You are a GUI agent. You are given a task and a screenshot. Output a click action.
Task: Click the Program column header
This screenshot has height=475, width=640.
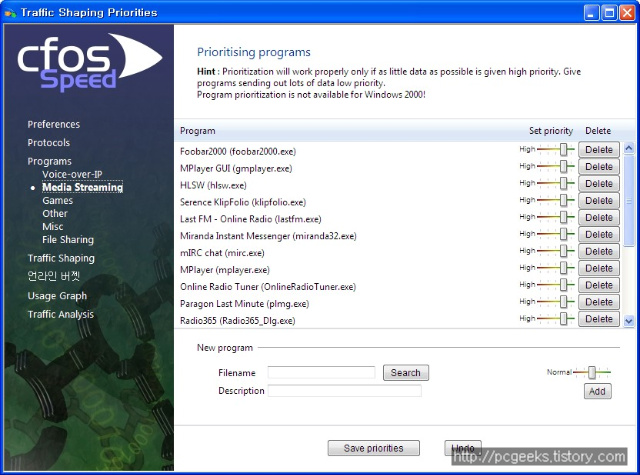[x=198, y=131]
